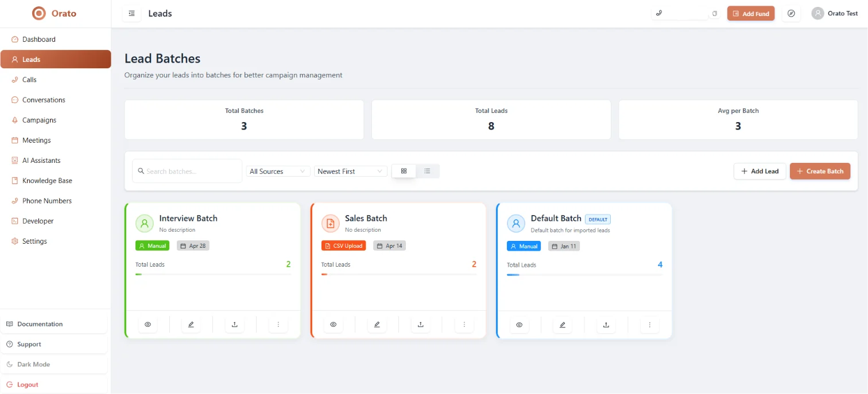Go to Dashboard in sidebar
The width and height of the screenshot is (868, 394).
click(x=56, y=40)
